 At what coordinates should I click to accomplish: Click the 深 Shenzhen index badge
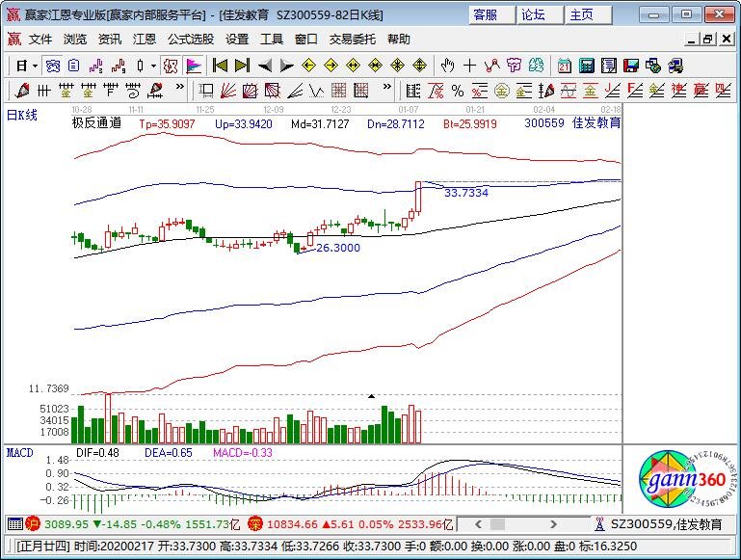tap(255, 523)
